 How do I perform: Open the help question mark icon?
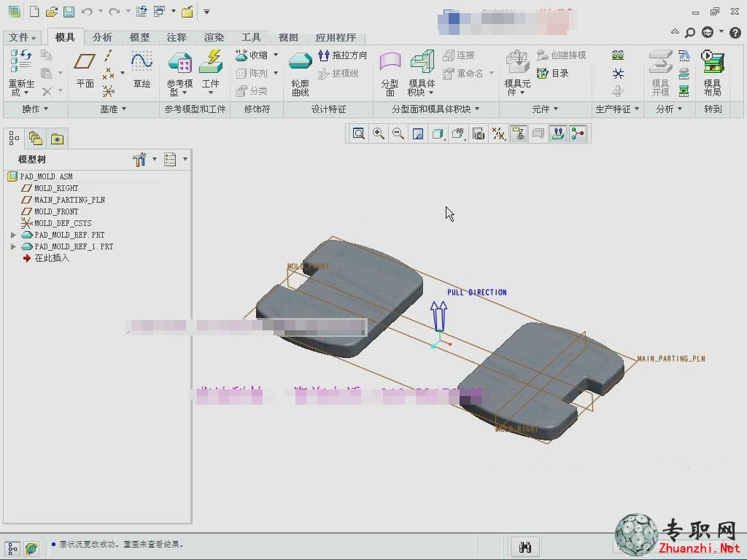point(735,32)
